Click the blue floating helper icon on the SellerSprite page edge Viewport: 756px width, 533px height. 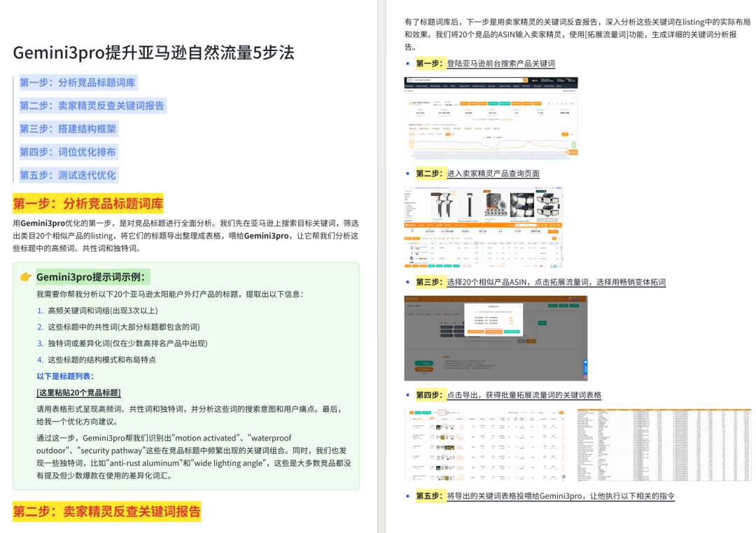585,363
